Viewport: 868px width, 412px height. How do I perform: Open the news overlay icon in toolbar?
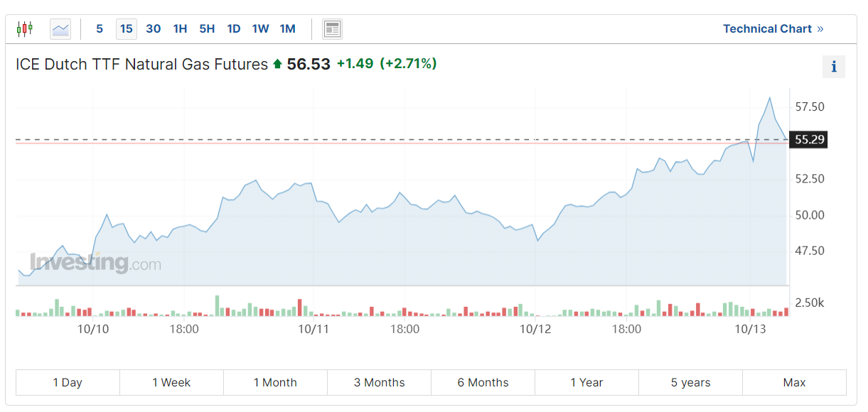click(x=332, y=29)
